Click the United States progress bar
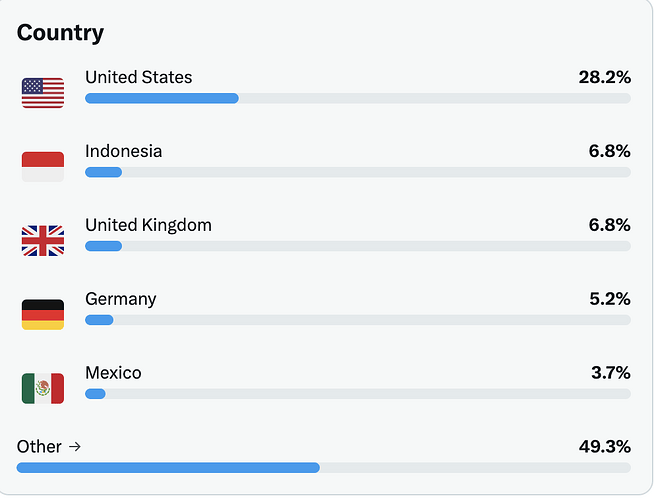Viewport: 654px width, 500px height. pyautogui.click(x=357, y=98)
